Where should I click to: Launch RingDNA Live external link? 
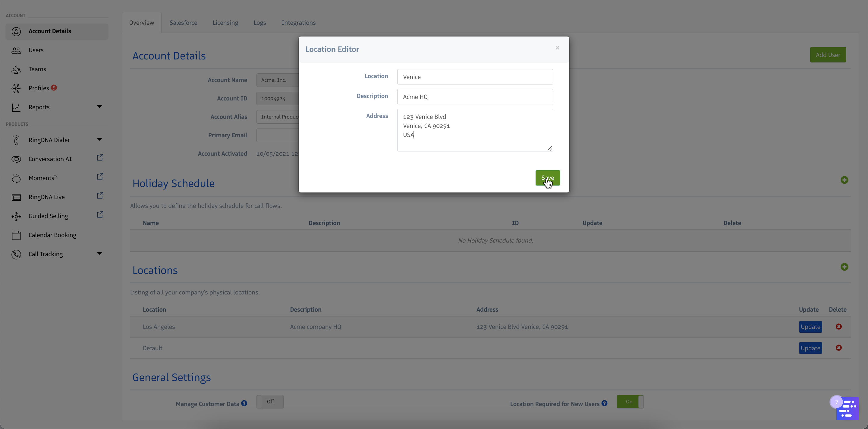100,195
